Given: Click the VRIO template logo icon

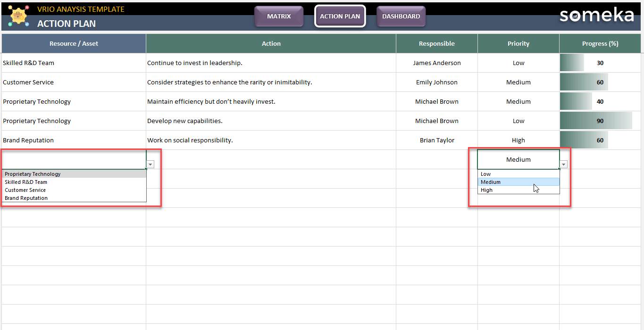Looking at the screenshot, I should [19, 16].
